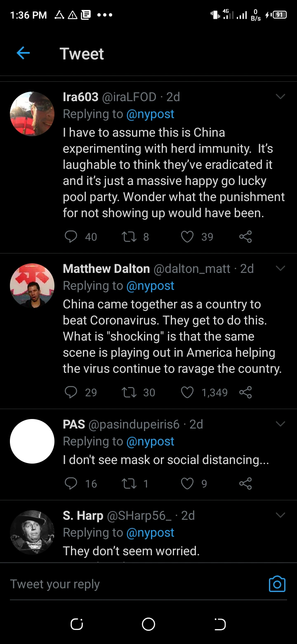View Matthew Dalton's profile picture
The image size is (297, 644).
[x=32, y=286]
